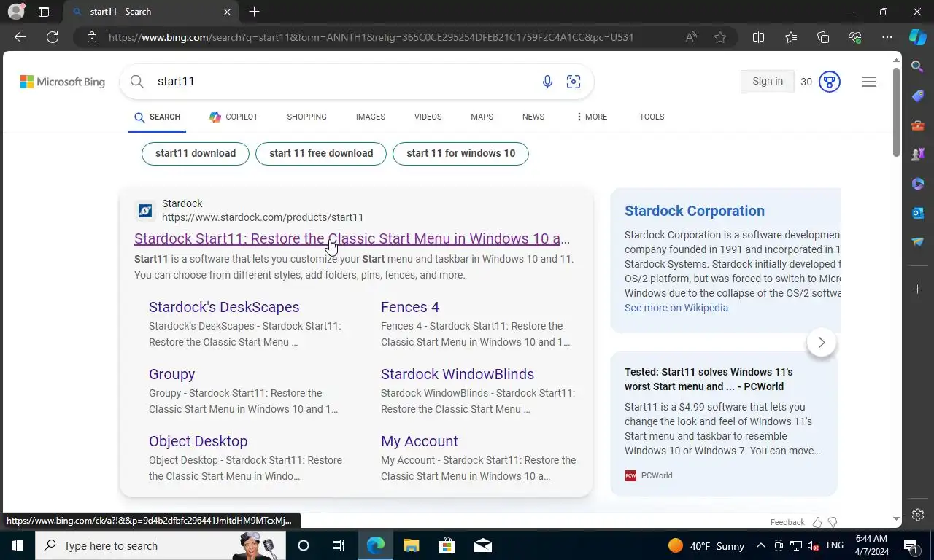Open split screen view

click(758, 37)
